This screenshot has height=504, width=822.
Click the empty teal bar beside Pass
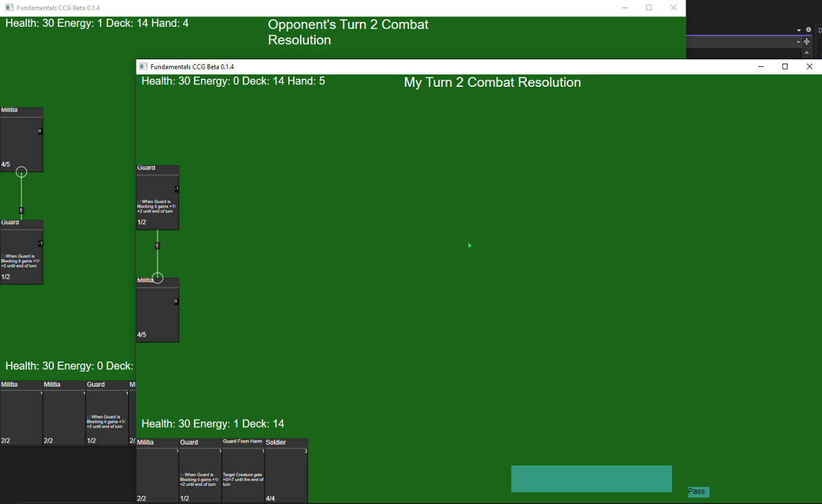pyautogui.click(x=592, y=478)
